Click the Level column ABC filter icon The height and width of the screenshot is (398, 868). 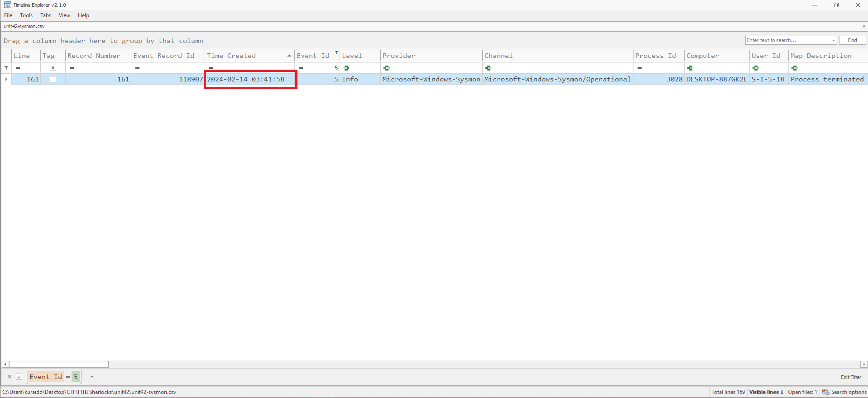[x=346, y=68]
